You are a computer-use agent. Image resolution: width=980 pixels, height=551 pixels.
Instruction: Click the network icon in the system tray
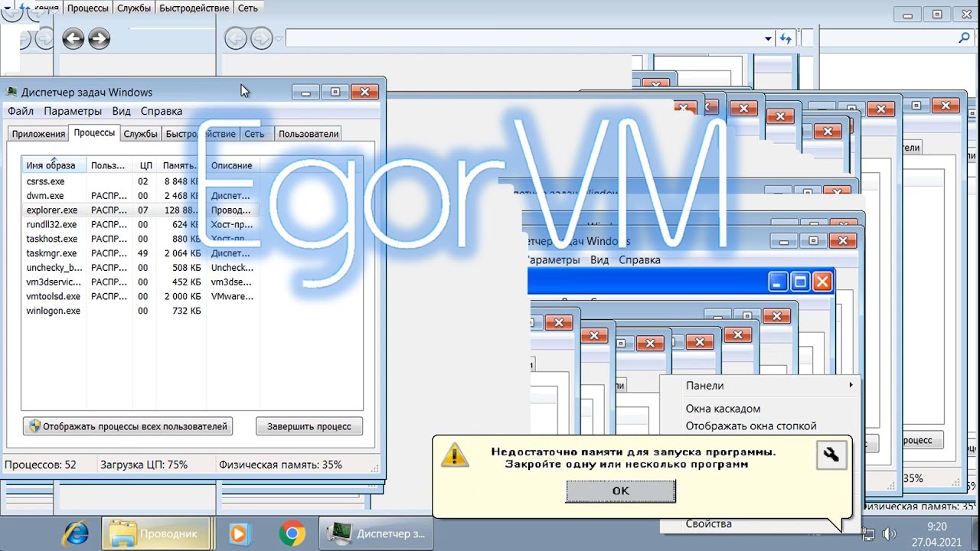(x=869, y=533)
